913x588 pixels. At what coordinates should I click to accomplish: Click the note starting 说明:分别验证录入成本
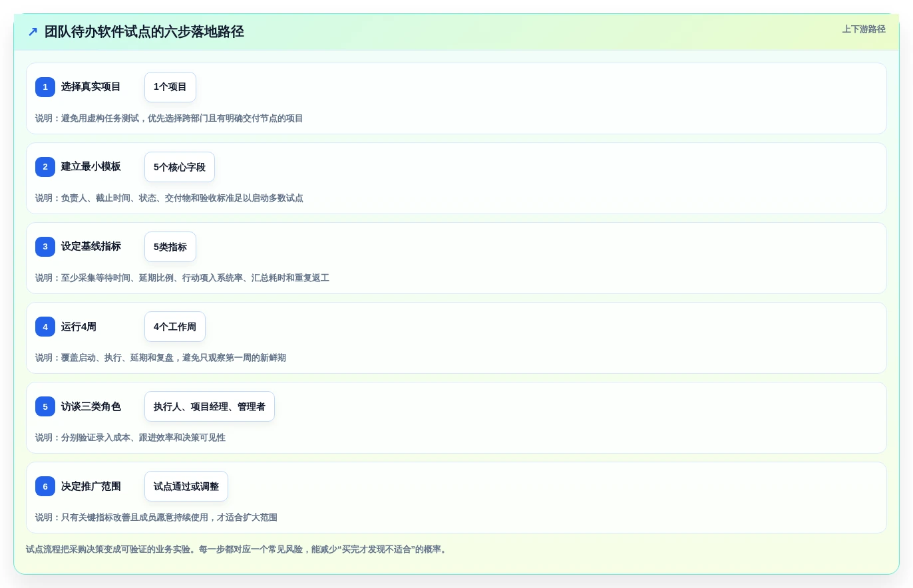point(130,438)
